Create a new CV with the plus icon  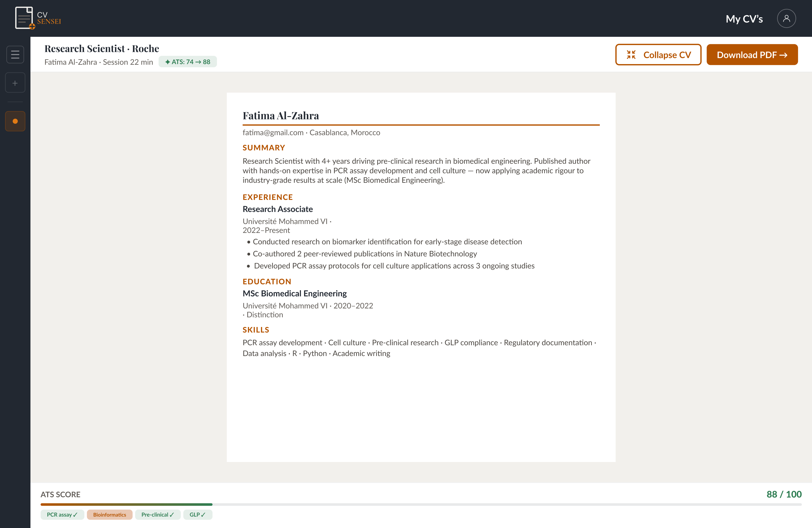pyautogui.click(x=15, y=82)
